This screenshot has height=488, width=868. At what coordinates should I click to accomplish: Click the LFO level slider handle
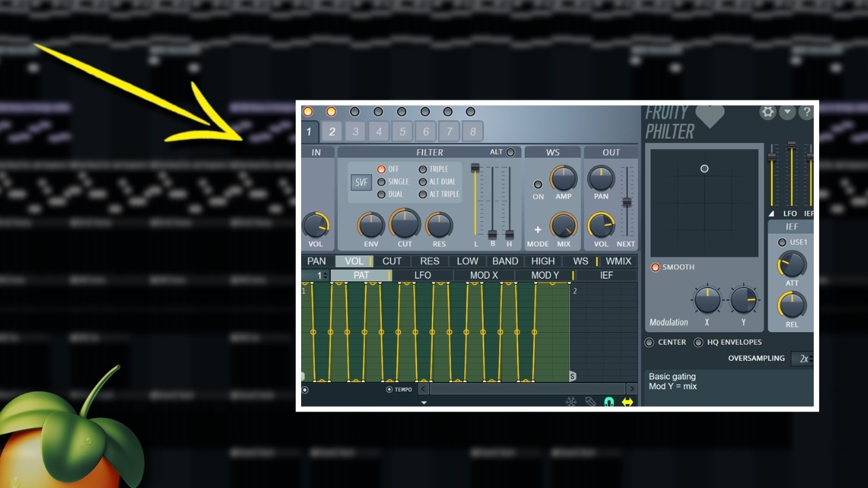pos(791,146)
